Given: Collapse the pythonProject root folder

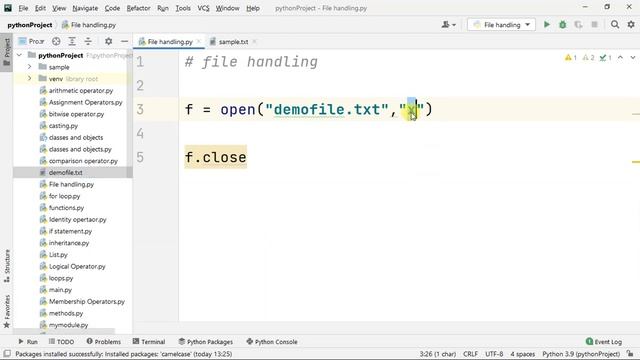Looking at the screenshot, I should click(20, 55).
